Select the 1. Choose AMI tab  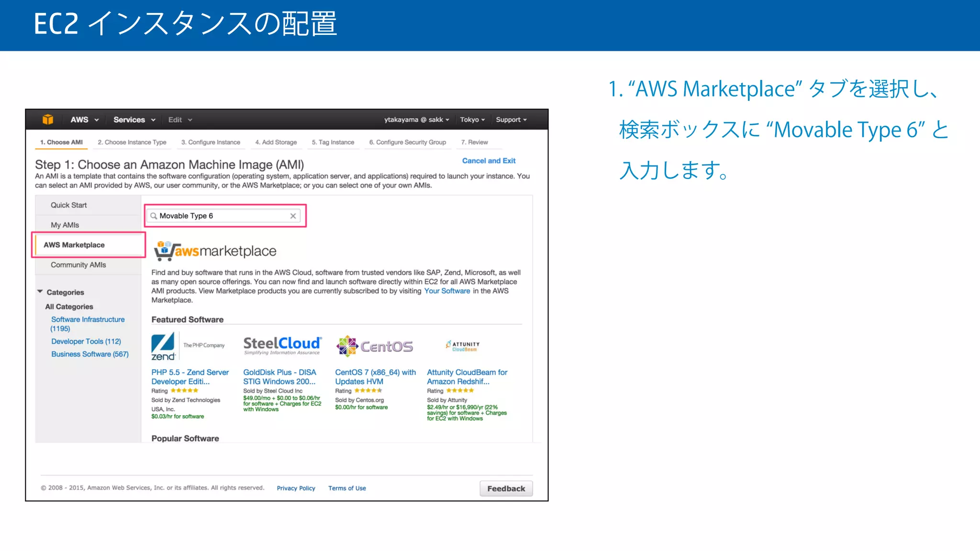click(x=61, y=142)
